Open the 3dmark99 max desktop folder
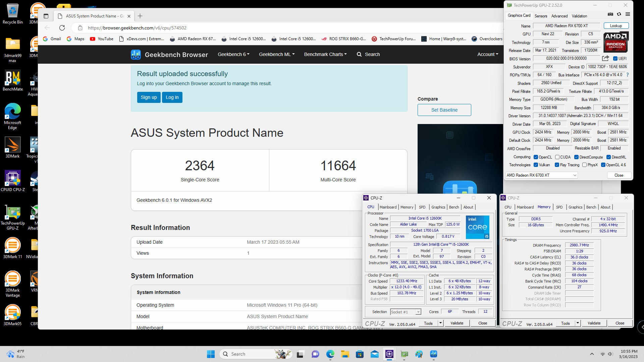644x362 pixels. [x=13, y=49]
